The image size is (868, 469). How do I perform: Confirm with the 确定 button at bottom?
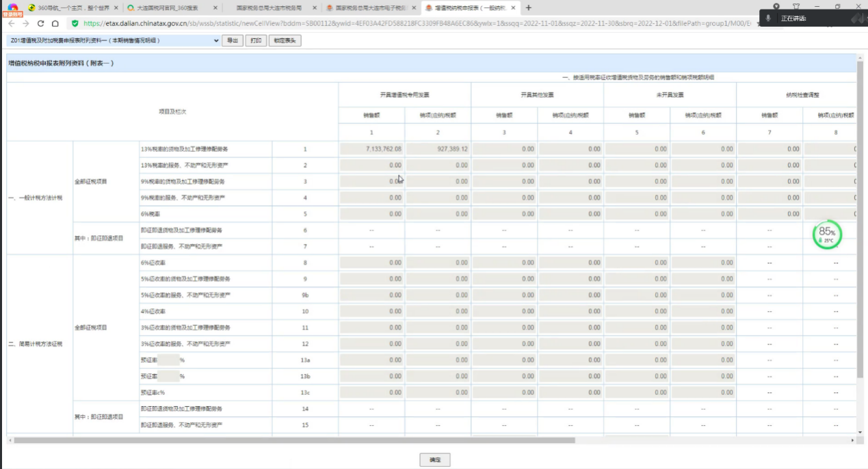[435, 460]
